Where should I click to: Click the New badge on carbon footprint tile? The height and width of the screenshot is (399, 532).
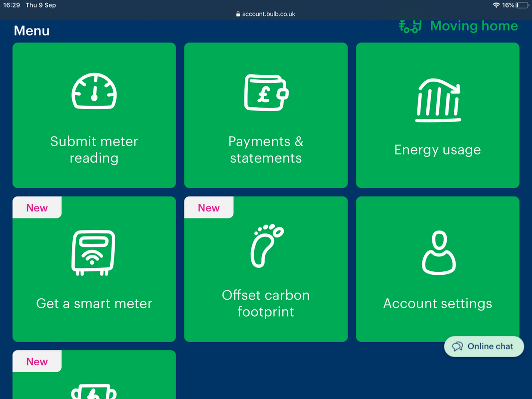[x=208, y=207]
